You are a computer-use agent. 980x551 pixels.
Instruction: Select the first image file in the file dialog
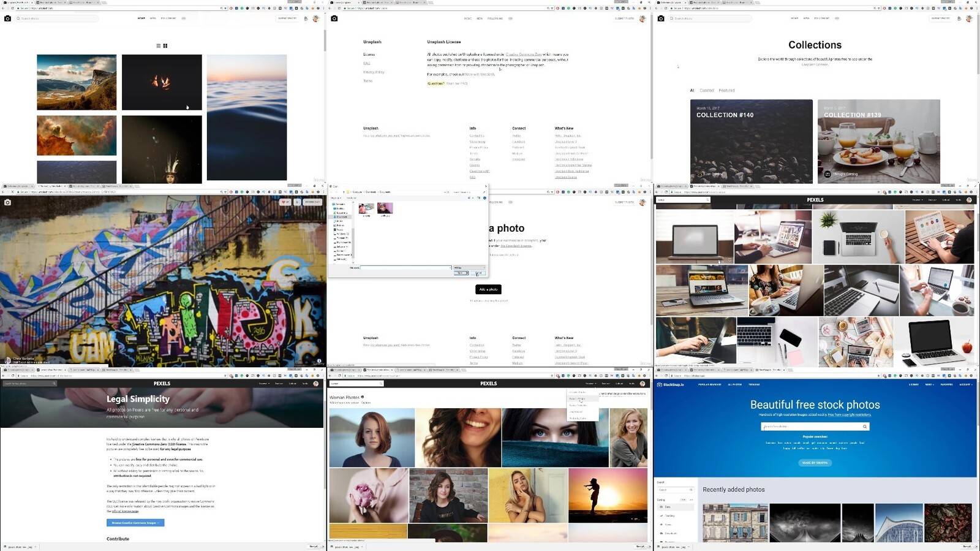pos(366,209)
